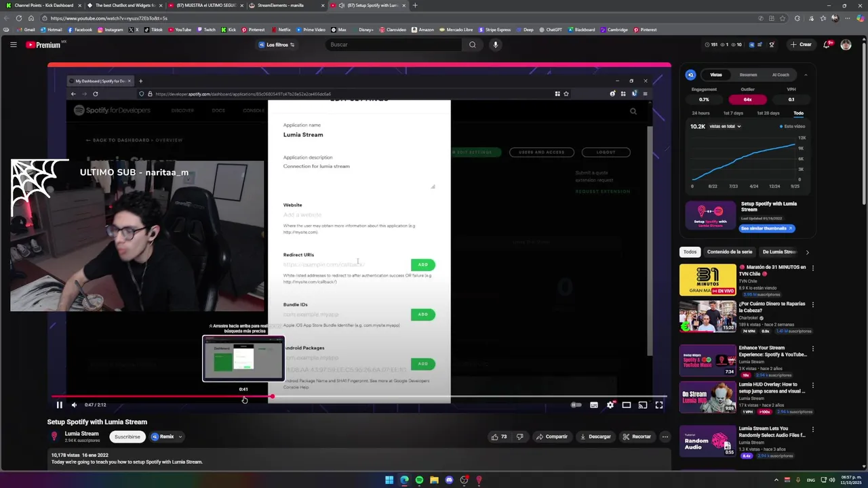This screenshot has width=868, height=488.
Task: Show more filter chips with right arrow
Action: [807, 252]
